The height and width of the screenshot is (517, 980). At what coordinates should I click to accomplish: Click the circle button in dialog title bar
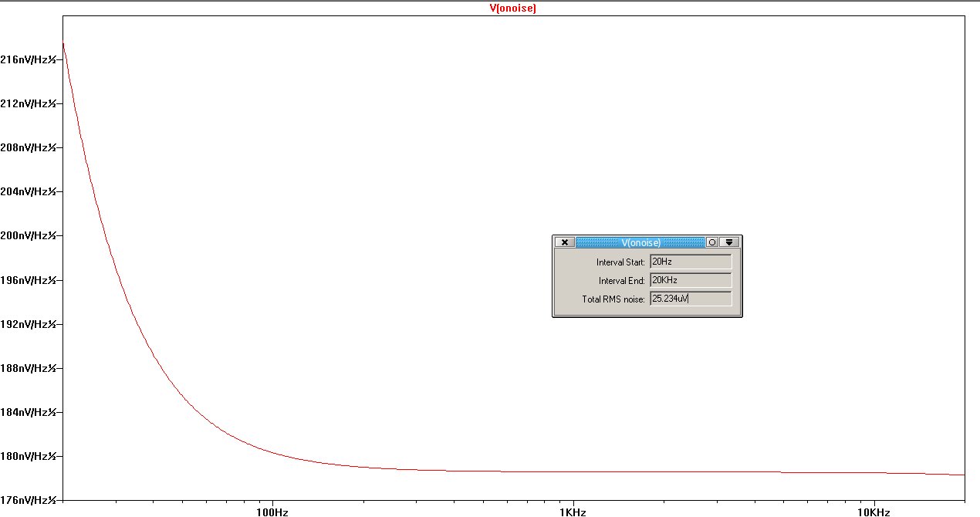(x=712, y=242)
